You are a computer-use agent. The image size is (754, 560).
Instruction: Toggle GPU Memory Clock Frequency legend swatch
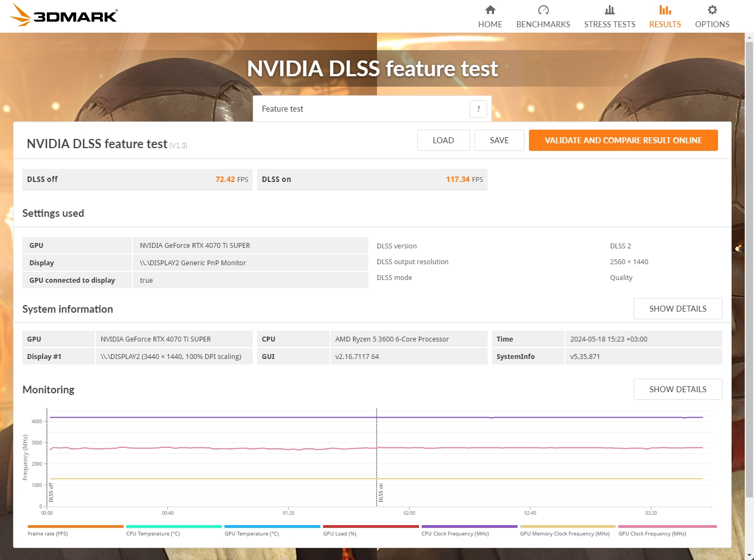[x=568, y=526]
